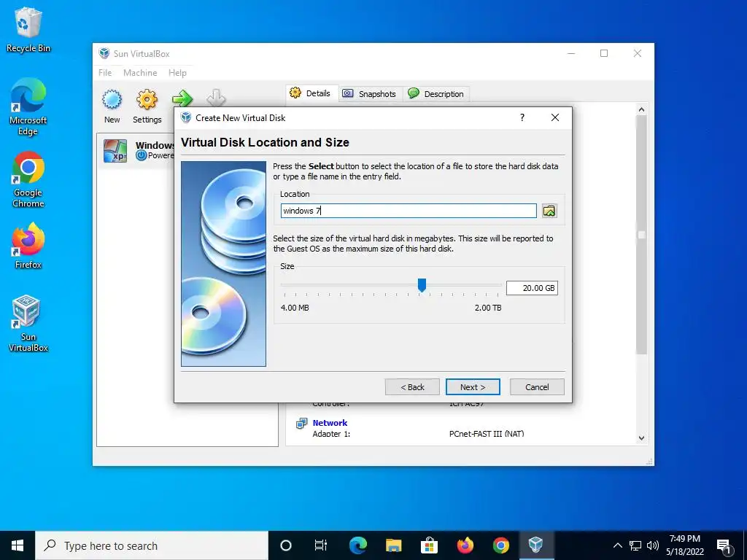Viewport: 747px width, 560px height.
Task: Click the blue Network heading link
Action: point(330,423)
